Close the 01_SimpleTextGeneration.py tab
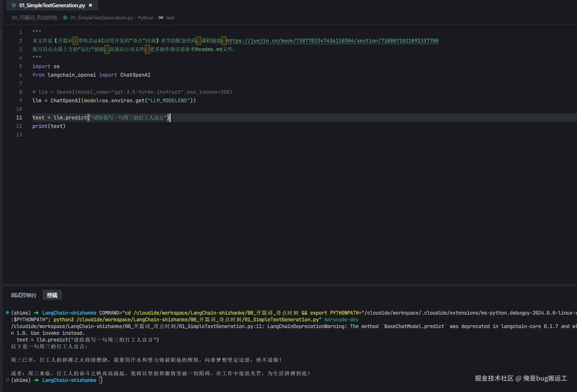Image resolution: width=577 pixels, height=392 pixels. pyautogui.click(x=90, y=5)
